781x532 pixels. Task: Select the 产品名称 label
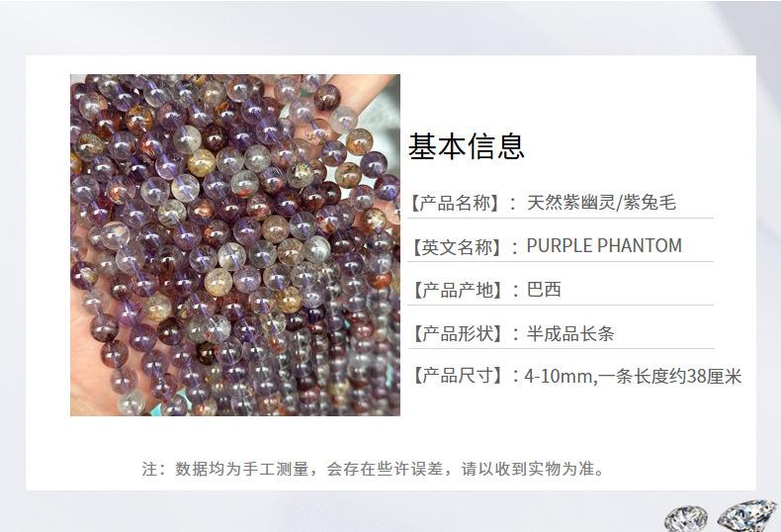(x=455, y=203)
